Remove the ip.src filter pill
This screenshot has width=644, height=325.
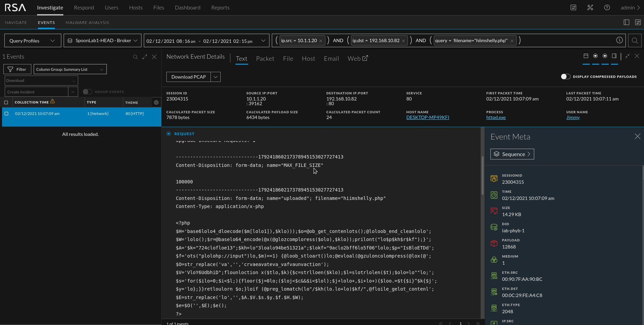point(321,40)
